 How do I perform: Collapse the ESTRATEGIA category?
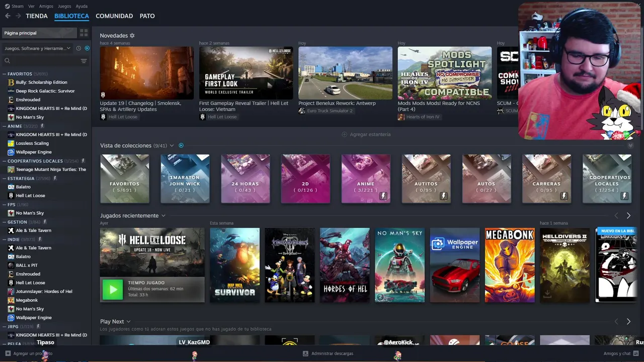pyautogui.click(x=4, y=178)
